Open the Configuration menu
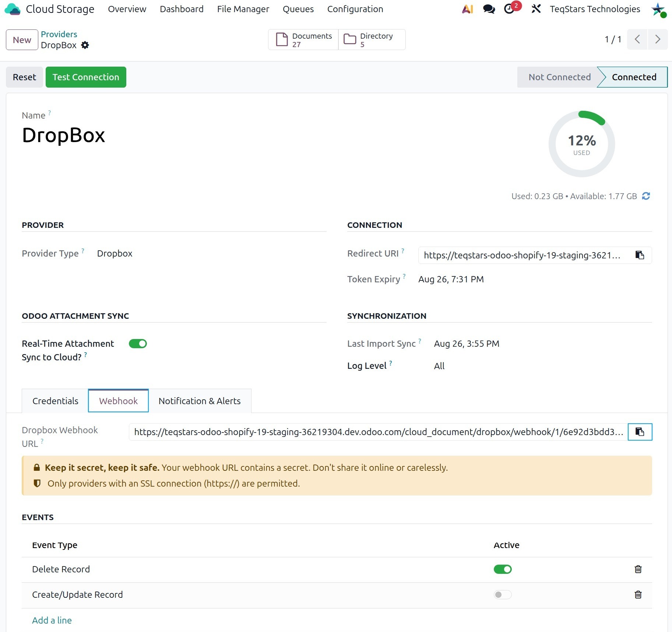The image size is (672, 632). (x=355, y=9)
